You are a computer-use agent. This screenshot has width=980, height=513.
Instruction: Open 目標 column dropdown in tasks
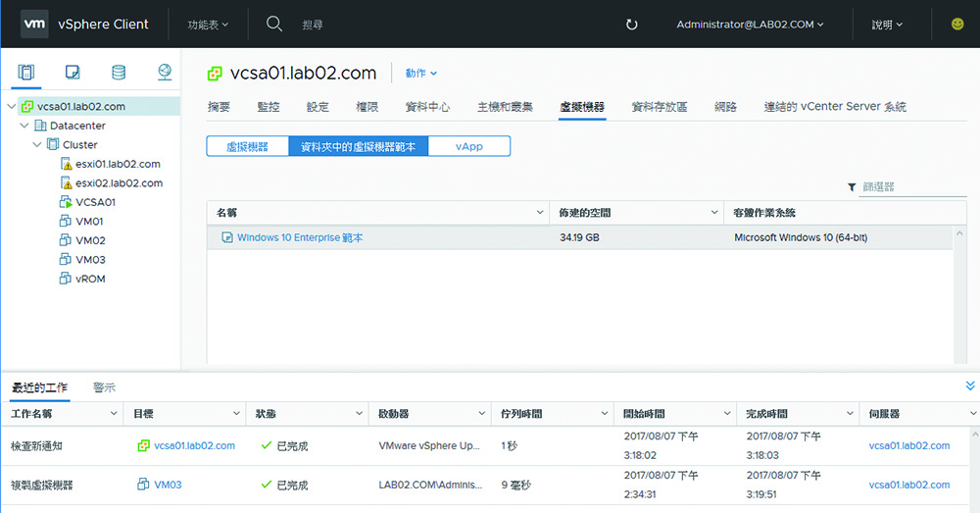(x=236, y=414)
